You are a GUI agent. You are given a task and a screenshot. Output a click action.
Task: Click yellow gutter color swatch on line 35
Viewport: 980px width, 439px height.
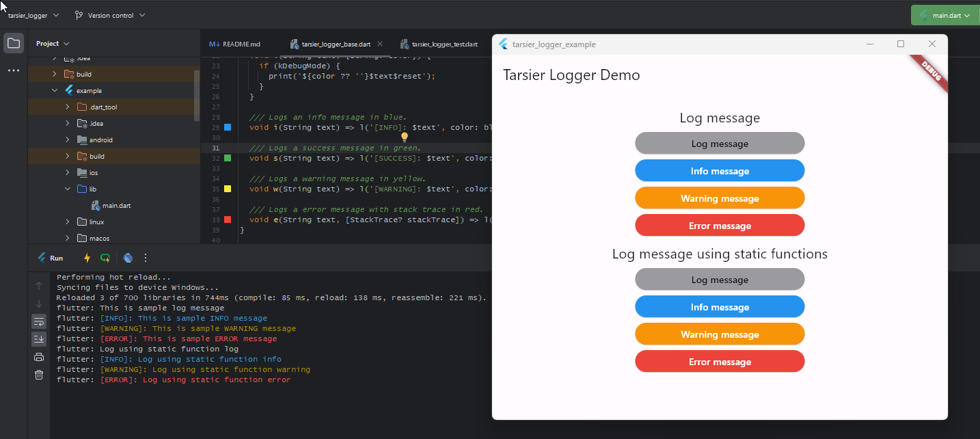pyautogui.click(x=228, y=189)
